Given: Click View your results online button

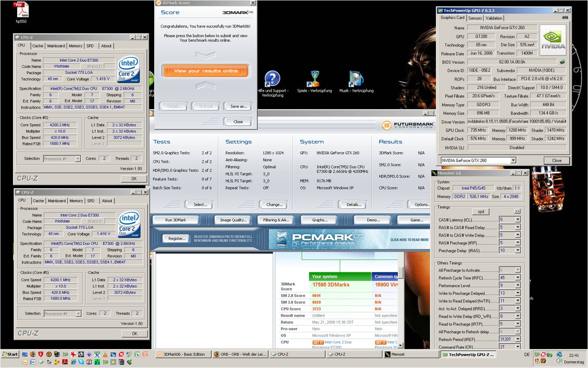Looking at the screenshot, I should (206, 71).
